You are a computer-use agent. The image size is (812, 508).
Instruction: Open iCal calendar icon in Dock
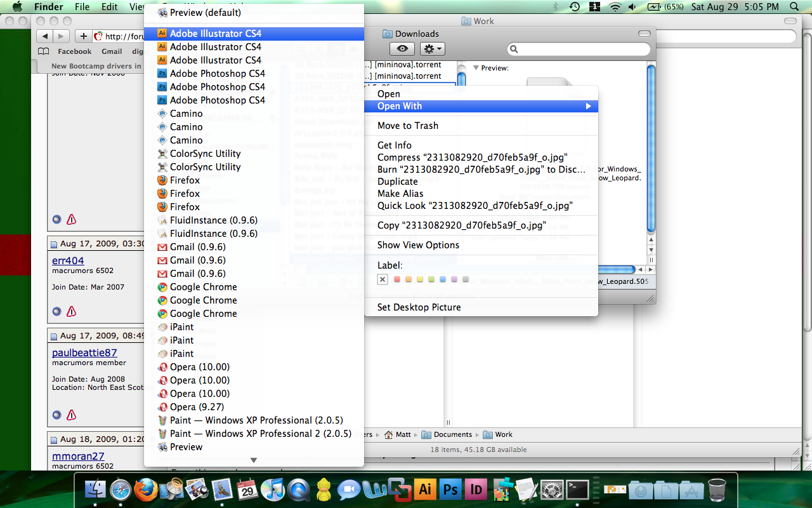247,490
